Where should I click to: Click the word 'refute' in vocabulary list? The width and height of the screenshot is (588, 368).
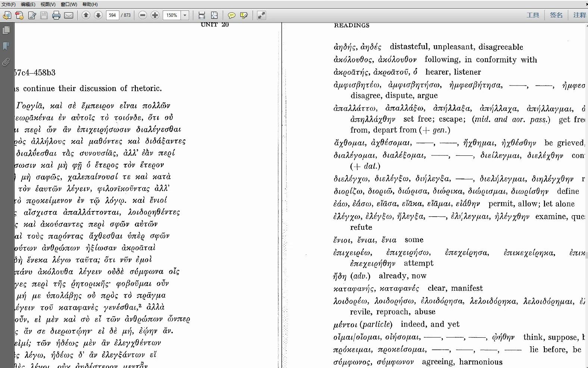coord(361,227)
